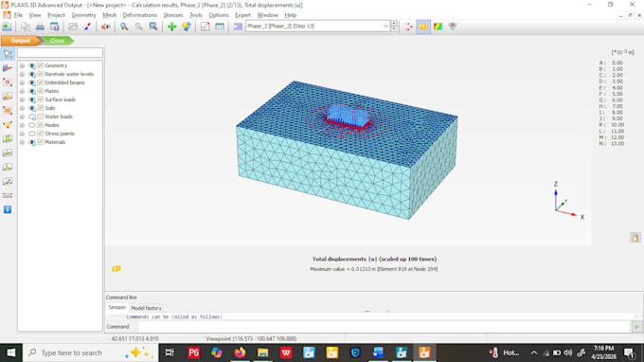Expand the Materials tree node
The height and width of the screenshot is (362, 644).
click(x=22, y=142)
